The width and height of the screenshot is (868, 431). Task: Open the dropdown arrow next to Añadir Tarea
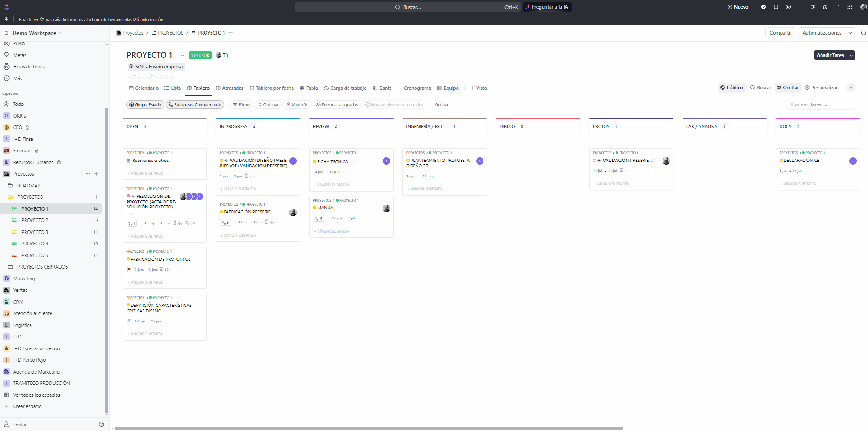point(851,55)
